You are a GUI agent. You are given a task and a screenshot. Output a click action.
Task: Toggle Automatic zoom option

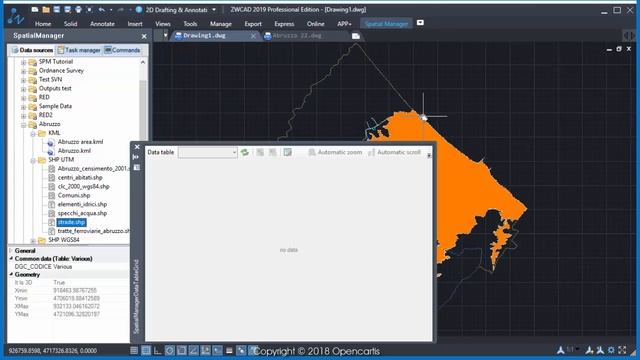click(x=335, y=152)
